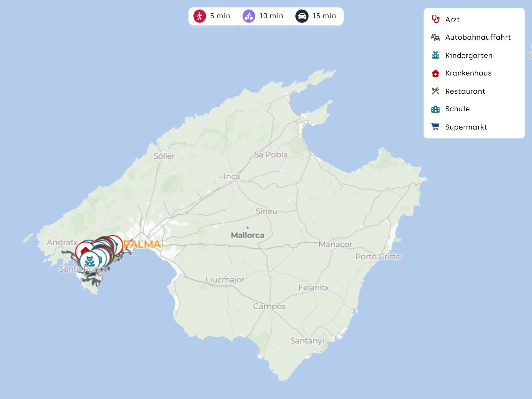Show Restaurant locations via legend label
Viewport: 532px width, 399px height.
click(x=465, y=91)
